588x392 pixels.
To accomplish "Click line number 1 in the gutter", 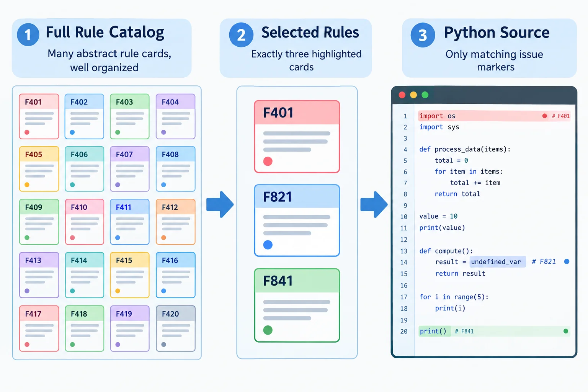I will 405,116.
